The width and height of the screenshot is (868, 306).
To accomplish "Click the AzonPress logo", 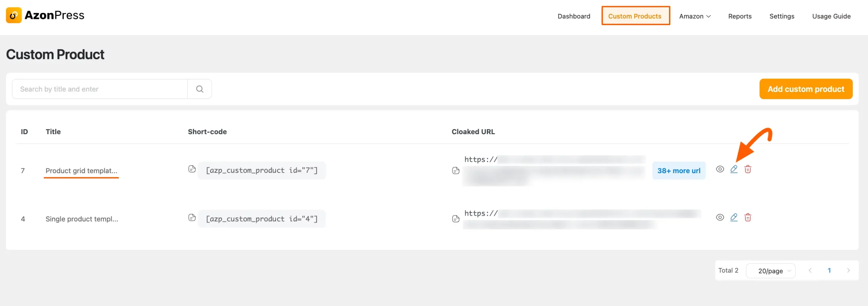I will pyautogui.click(x=45, y=15).
